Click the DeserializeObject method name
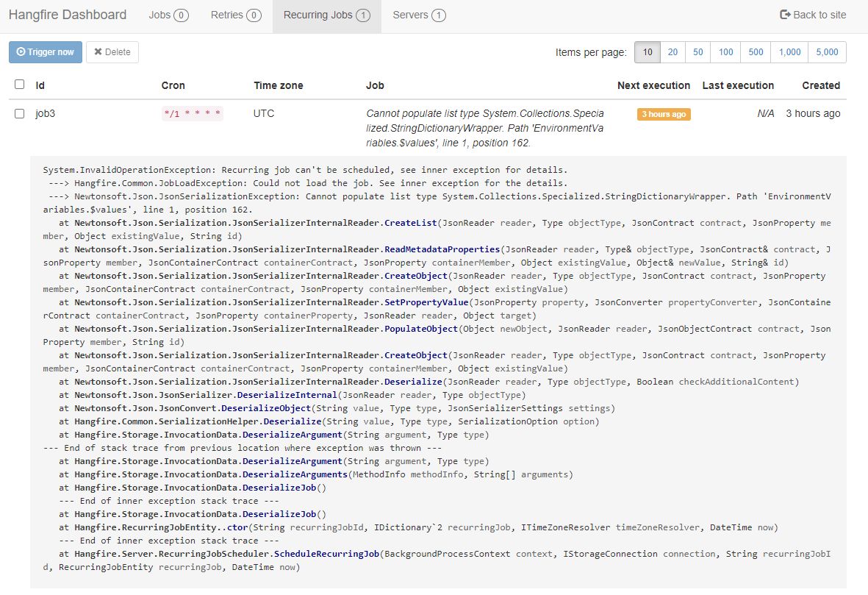This screenshot has width=868, height=595. 266,408
